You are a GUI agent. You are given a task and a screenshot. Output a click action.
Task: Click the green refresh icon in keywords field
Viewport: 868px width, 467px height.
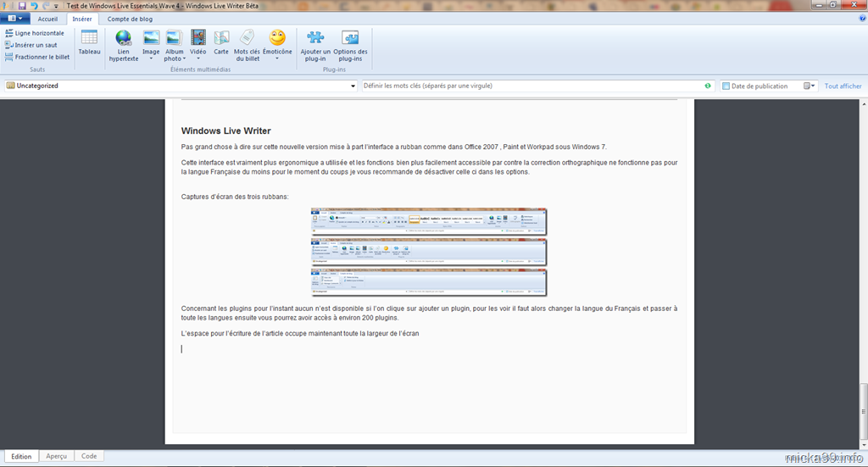point(708,86)
